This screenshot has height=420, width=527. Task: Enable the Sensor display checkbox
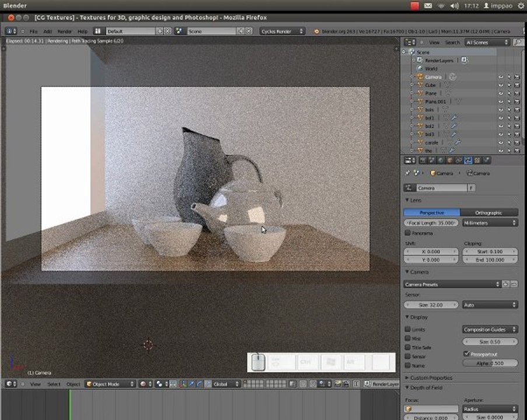point(408,356)
